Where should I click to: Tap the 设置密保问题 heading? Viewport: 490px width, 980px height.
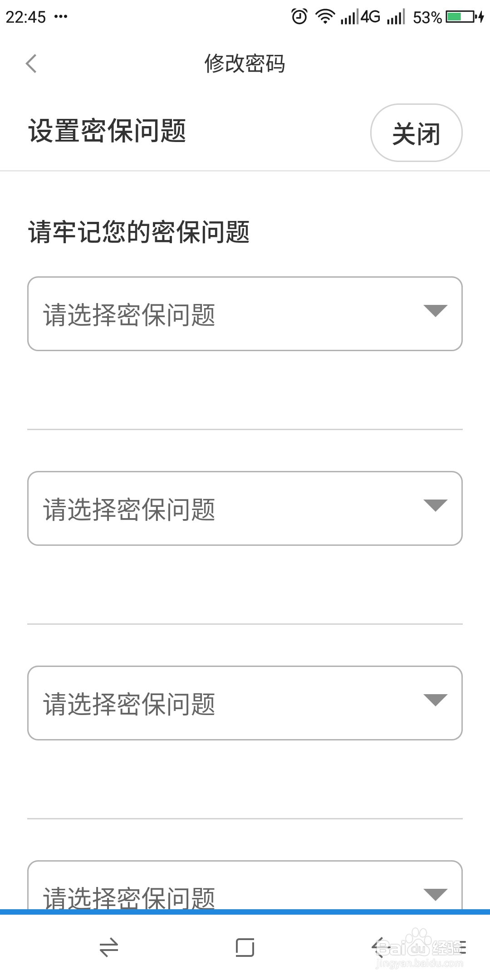click(107, 131)
